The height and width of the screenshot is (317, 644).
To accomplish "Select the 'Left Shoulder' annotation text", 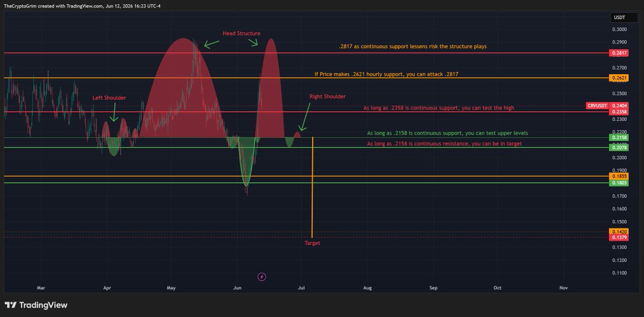I will (109, 98).
